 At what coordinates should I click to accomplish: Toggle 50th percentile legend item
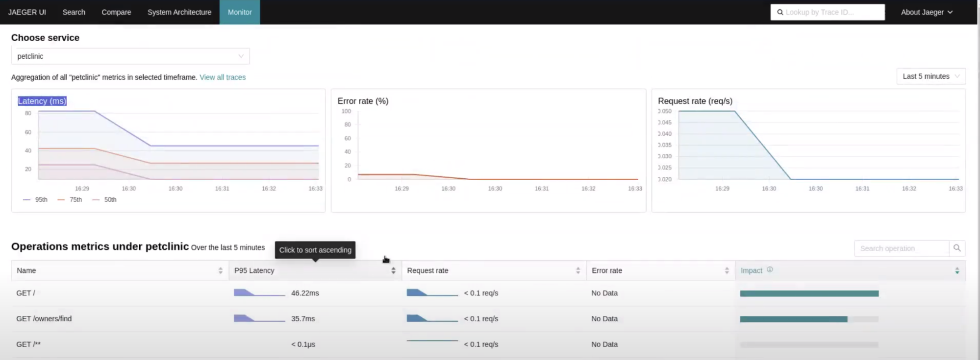pyautogui.click(x=105, y=200)
